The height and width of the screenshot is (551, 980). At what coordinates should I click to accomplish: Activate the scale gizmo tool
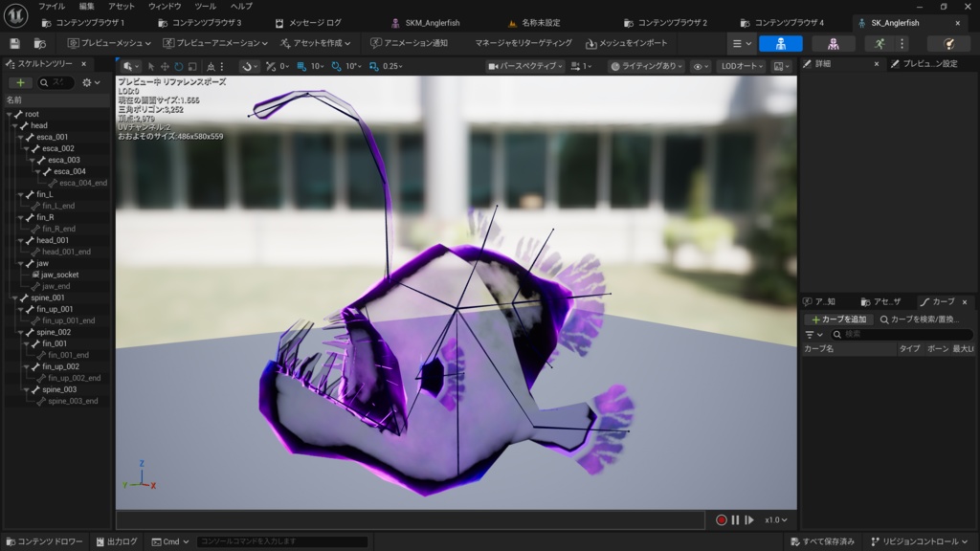(192, 66)
